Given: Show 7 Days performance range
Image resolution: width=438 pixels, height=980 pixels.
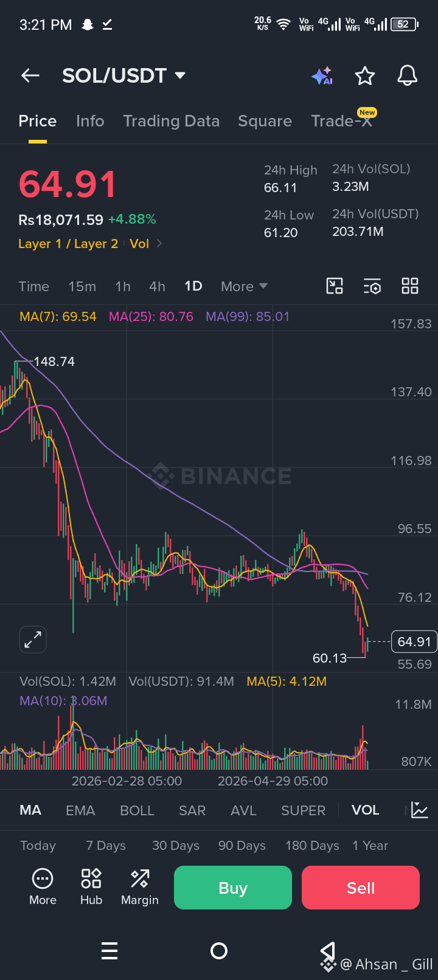Looking at the screenshot, I should pyautogui.click(x=106, y=846).
